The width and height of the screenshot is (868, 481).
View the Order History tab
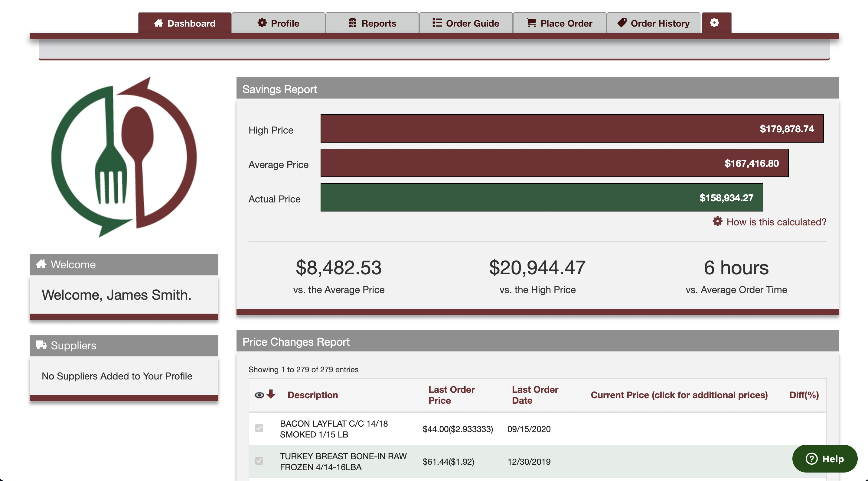[653, 23]
